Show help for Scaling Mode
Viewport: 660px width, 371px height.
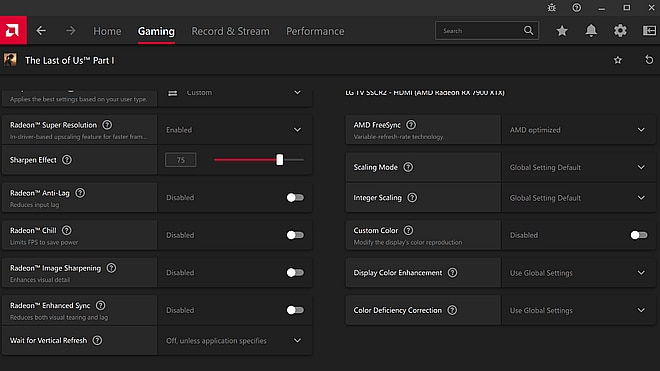(x=408, y=167)
